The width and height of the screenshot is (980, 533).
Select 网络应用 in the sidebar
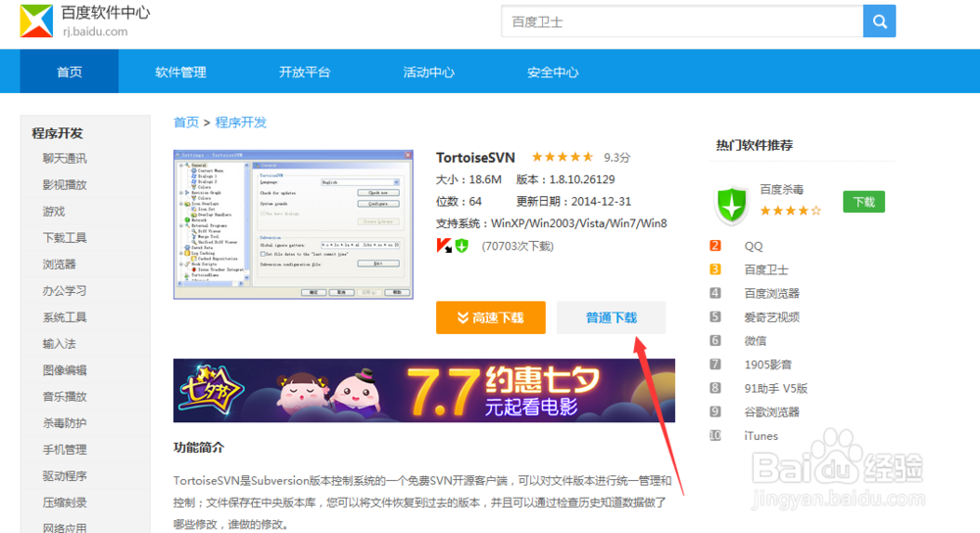coord(65,528)
